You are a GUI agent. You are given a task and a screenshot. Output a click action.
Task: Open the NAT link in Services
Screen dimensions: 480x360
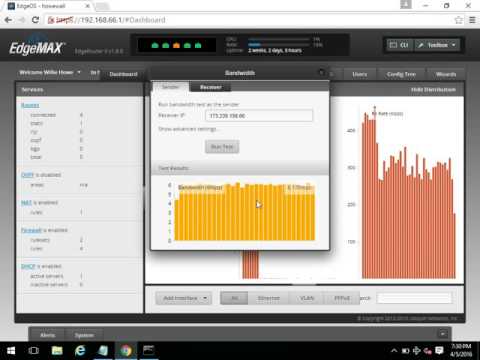click(26, 202)
